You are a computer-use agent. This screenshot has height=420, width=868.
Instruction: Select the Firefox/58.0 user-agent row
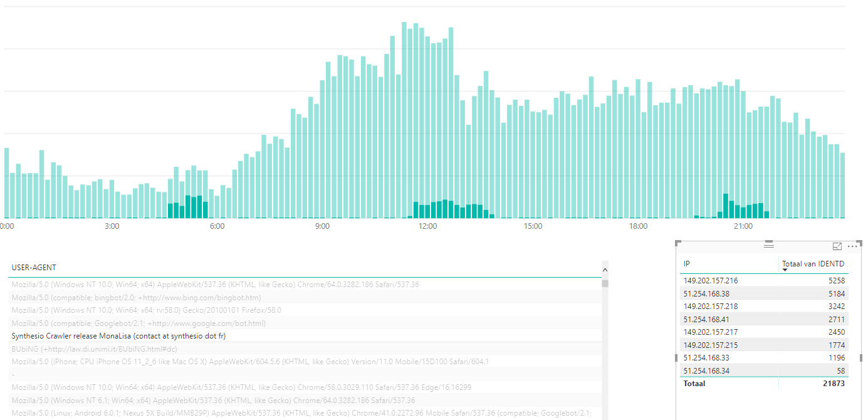coord(146,310)
